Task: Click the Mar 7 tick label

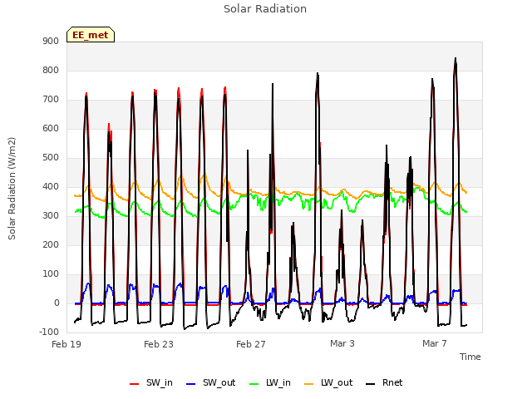Action: click(x=435, y=343)
